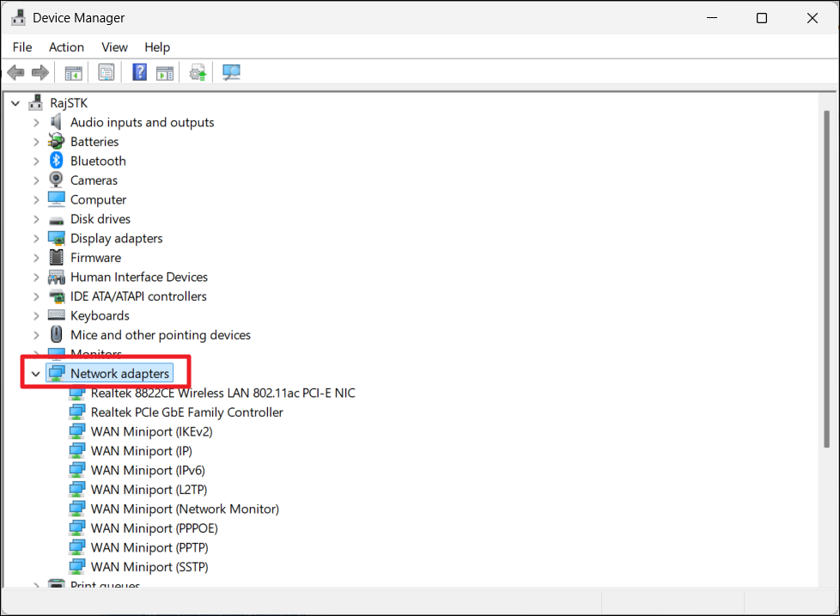Open Properties from the toolbar
The width and height of the screenshot is (840, 616).
(x=107, y=73)
